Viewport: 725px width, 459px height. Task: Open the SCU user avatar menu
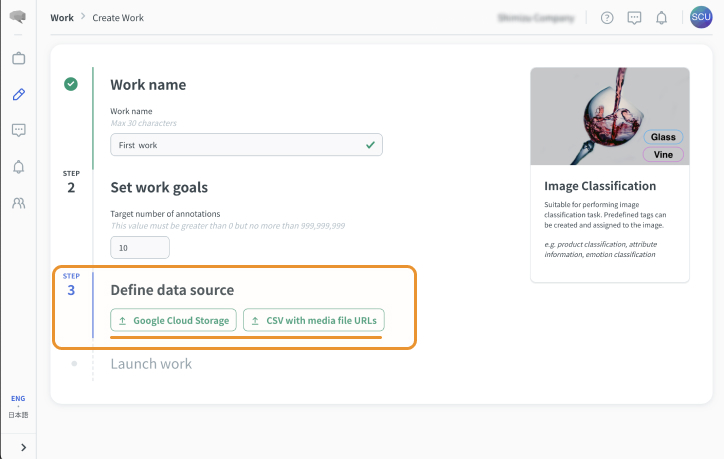coord(701,17)
